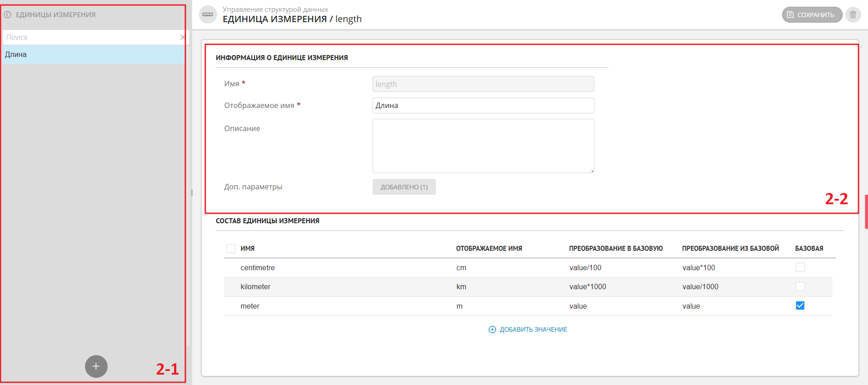868x385 pixels.
Task: Mark centimetre as base unit
Action: point(800,268)
